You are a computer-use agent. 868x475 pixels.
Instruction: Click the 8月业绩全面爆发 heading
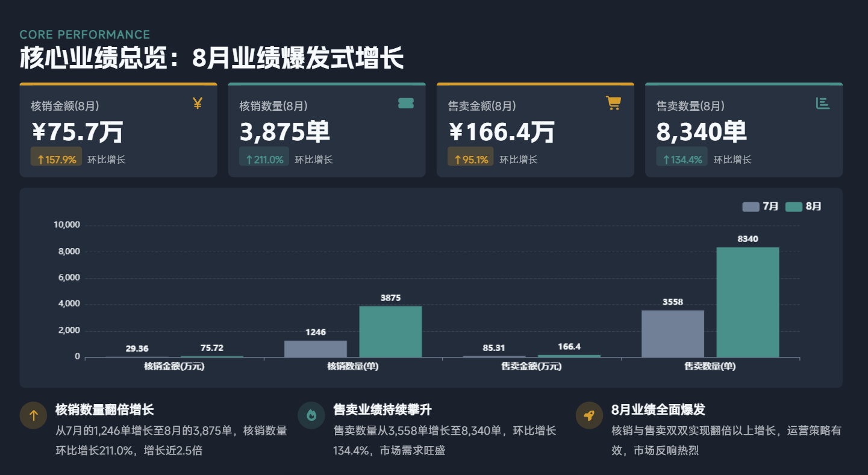(658, 410)
